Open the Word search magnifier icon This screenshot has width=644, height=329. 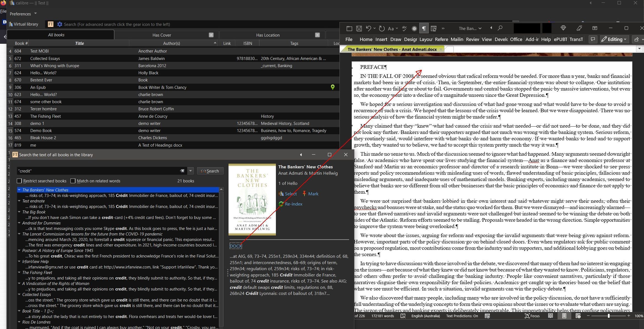500,28
